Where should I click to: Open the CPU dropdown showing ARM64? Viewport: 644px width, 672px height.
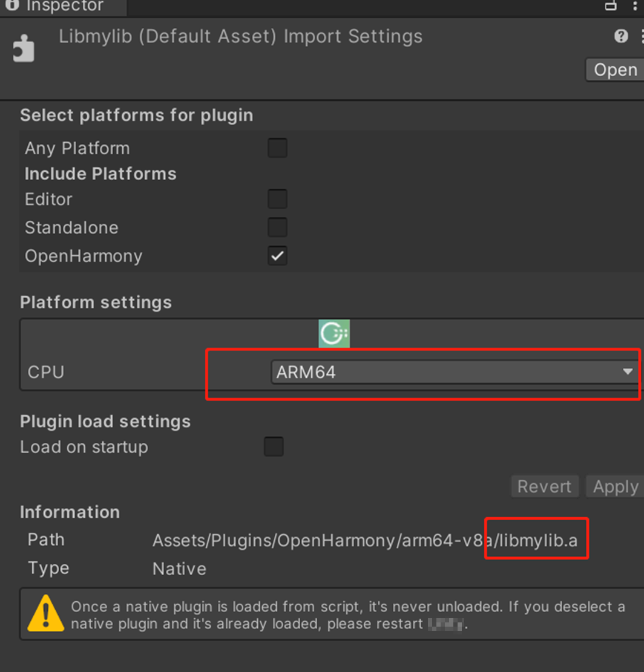click(x=454, y=372)
